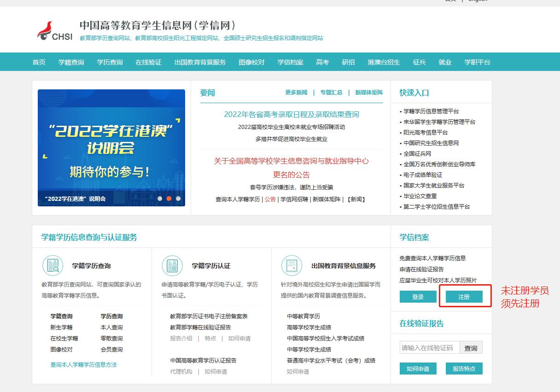Open 中国高等教育学历认证报告 link
The image size is (560, 392).
[x=203, y=361]
